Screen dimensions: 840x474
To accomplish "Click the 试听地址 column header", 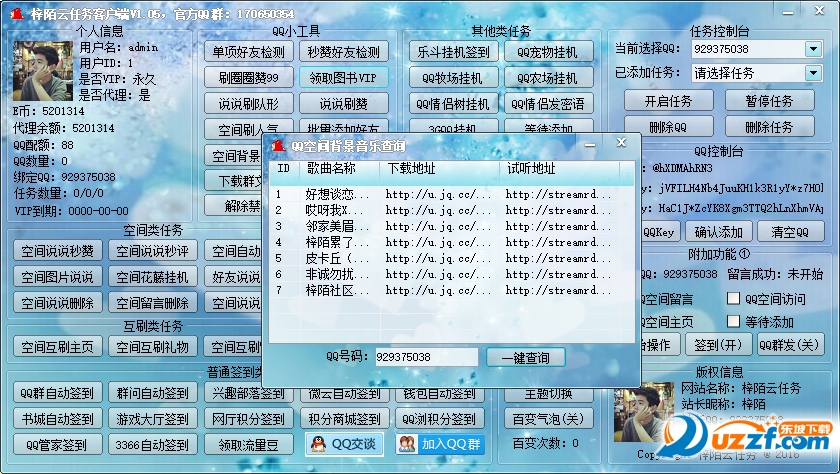I will (x=559, y=169).
